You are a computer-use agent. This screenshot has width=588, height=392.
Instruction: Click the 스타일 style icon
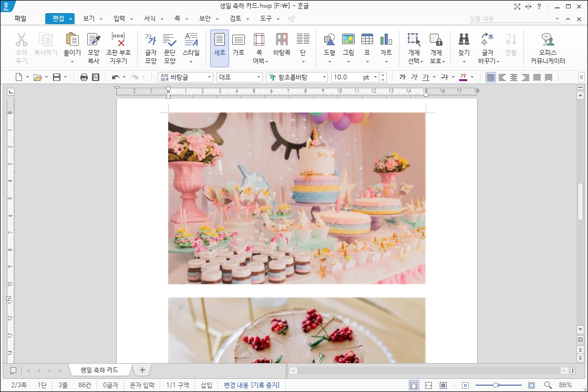pyautogui.click(x=191, y=40)
